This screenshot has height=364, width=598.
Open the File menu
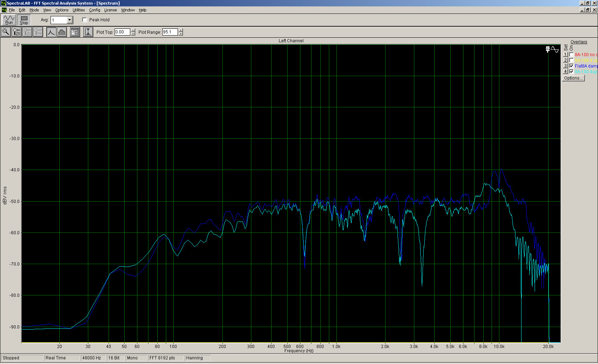point(12,10)
